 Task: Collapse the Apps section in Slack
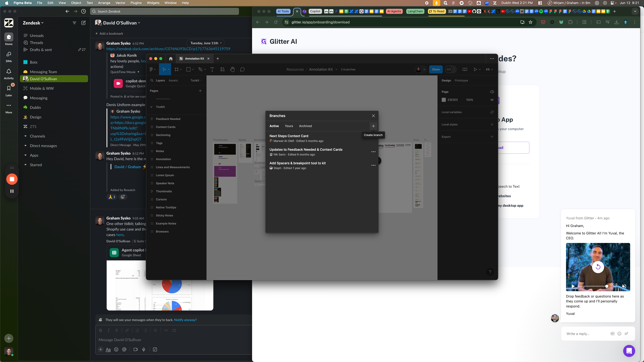(25, 155)
